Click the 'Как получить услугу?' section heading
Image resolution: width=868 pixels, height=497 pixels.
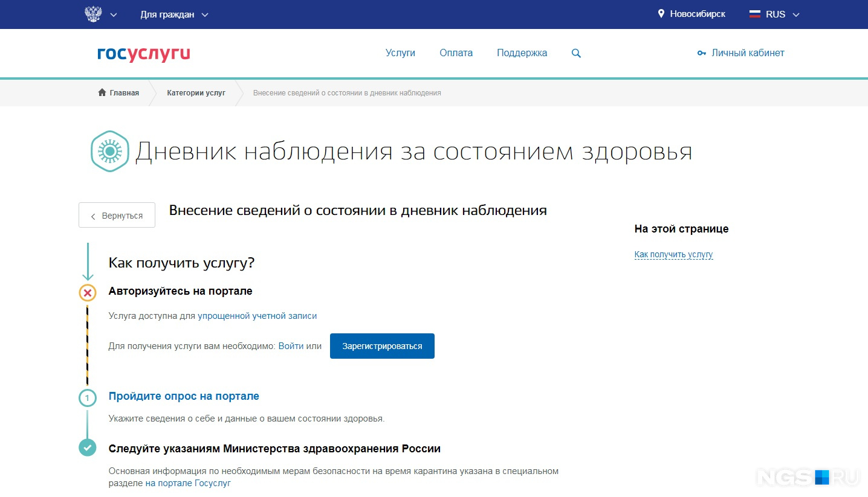point(182,263)
